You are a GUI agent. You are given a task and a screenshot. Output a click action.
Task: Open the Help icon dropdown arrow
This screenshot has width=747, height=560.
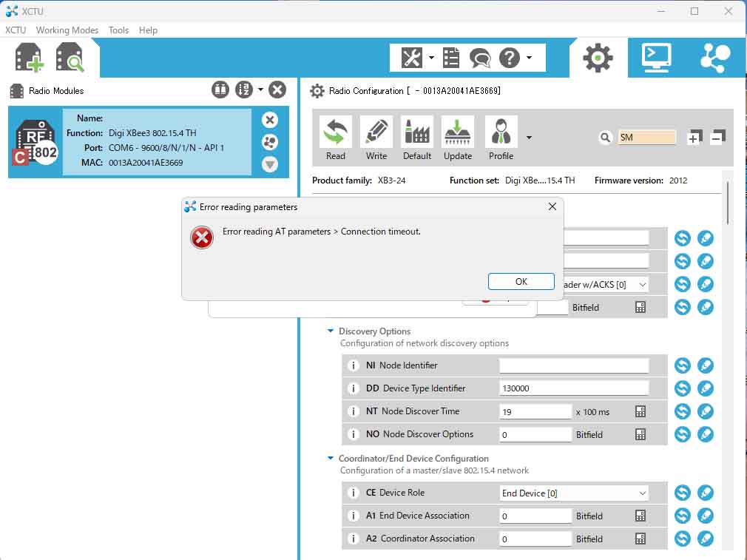[529, 58]
